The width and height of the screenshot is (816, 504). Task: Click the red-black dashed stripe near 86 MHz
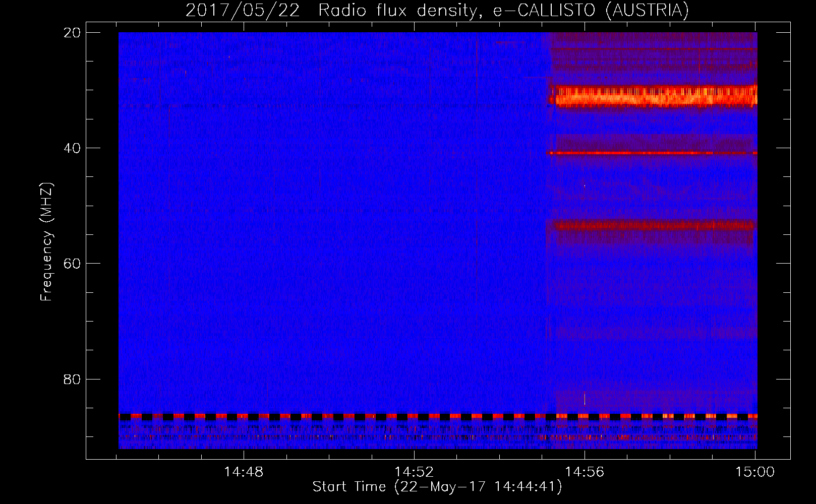[x=438, y=416]
